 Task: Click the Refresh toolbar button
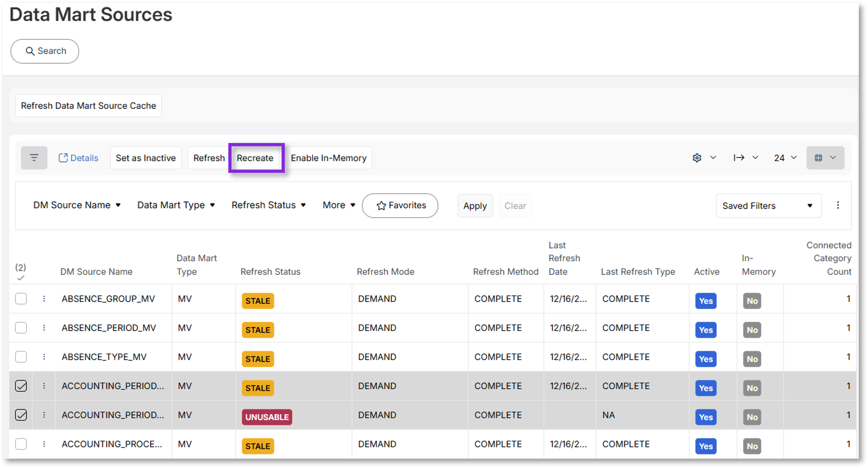coord(209,158)
